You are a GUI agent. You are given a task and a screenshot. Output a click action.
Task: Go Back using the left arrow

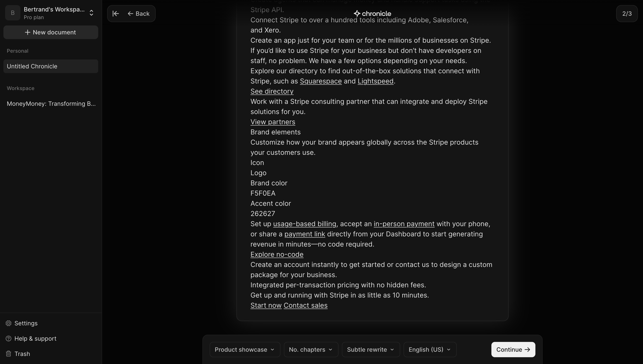139,14
